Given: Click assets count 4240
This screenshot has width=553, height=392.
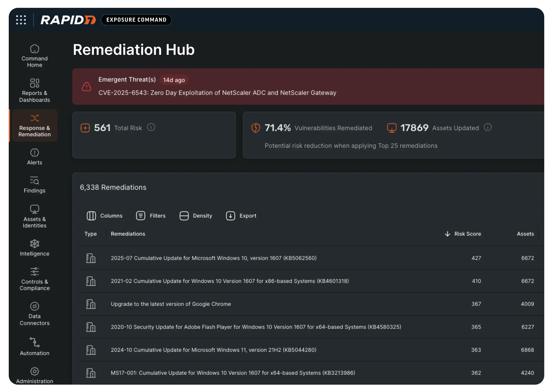Looking at the screenshot, I should point(527,373).
